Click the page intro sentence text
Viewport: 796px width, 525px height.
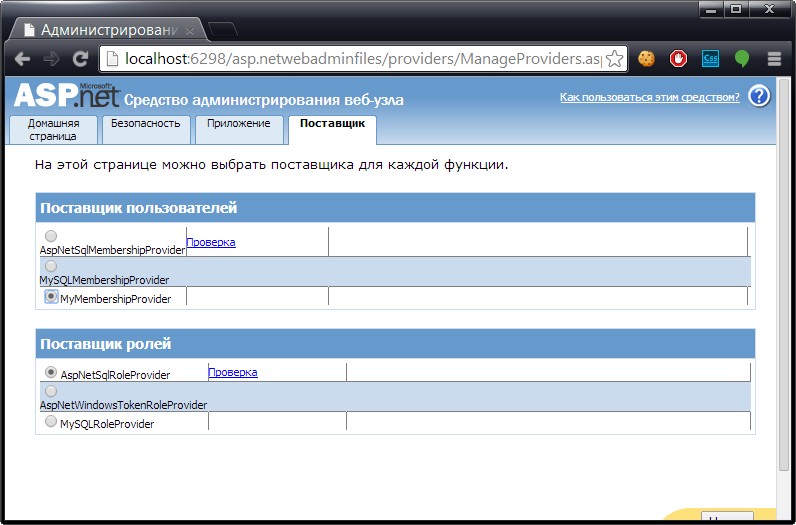tap(272, 165)
